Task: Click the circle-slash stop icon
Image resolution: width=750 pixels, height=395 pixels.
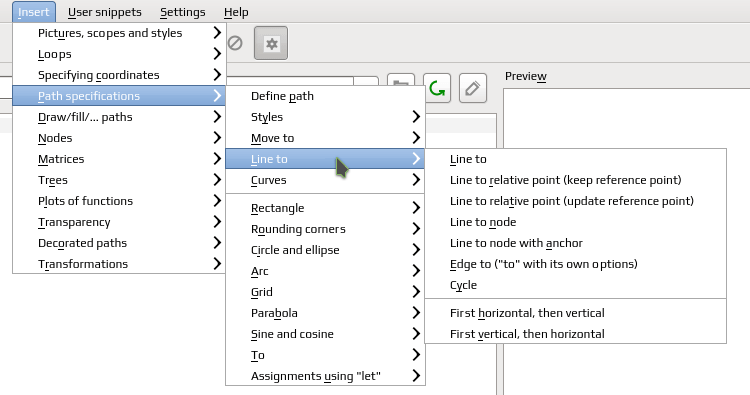Action: [x=235, y=44]
